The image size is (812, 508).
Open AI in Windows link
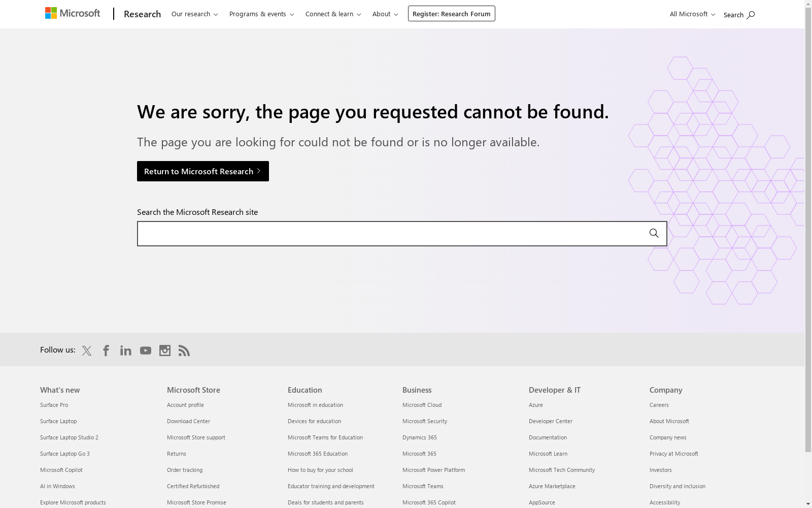coord(57,486)
